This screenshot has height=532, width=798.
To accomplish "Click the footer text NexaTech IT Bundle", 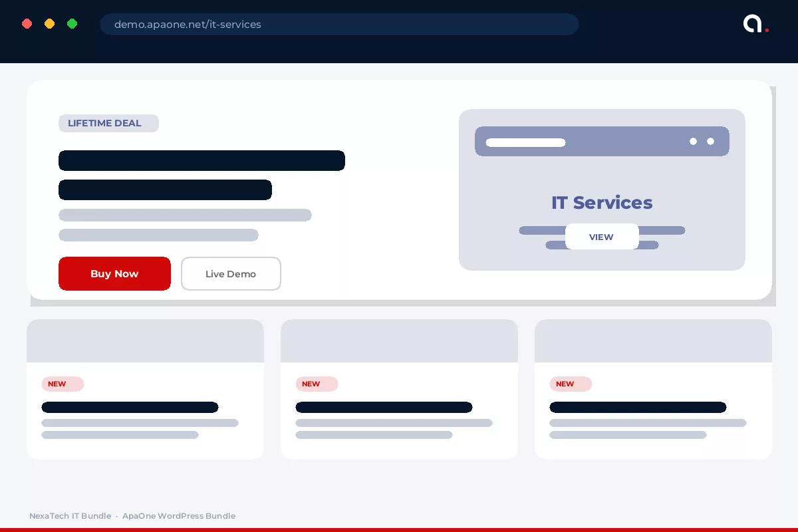I will [x=70, y=516].
